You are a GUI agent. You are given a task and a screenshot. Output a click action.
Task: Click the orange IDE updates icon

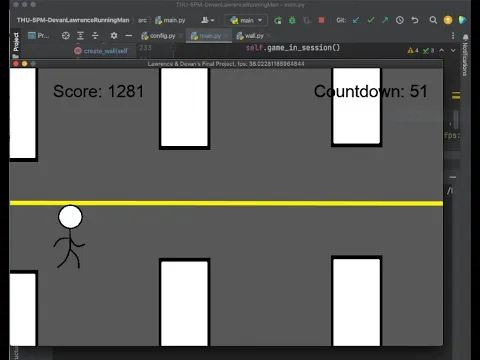coord(448,20)
